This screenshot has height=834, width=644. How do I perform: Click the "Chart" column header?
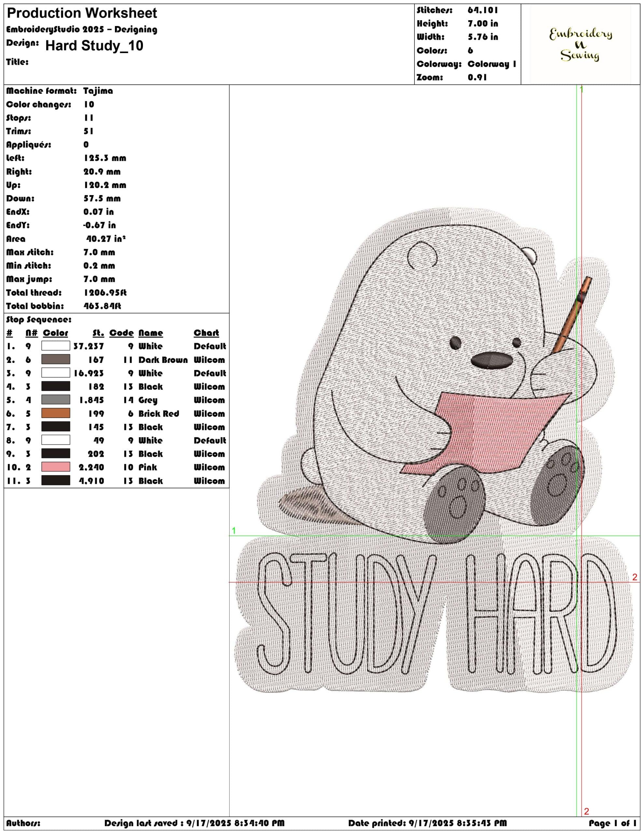coord(206,333)
